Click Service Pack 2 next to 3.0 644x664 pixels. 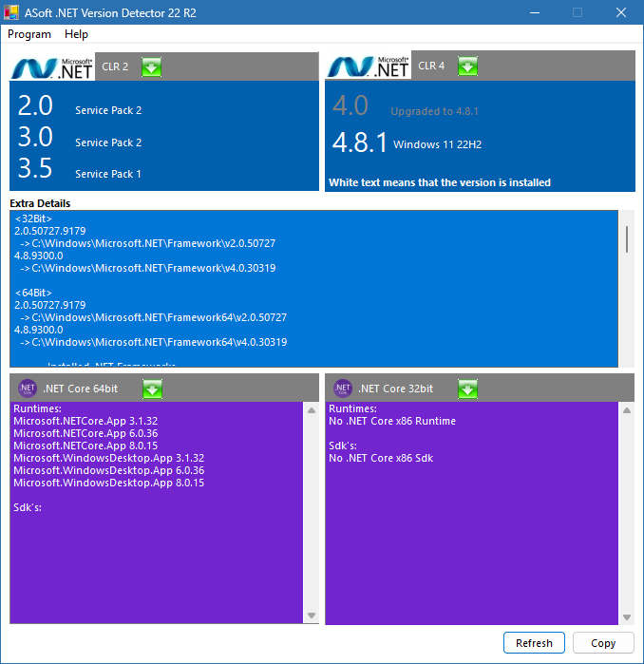pos(108,142)
